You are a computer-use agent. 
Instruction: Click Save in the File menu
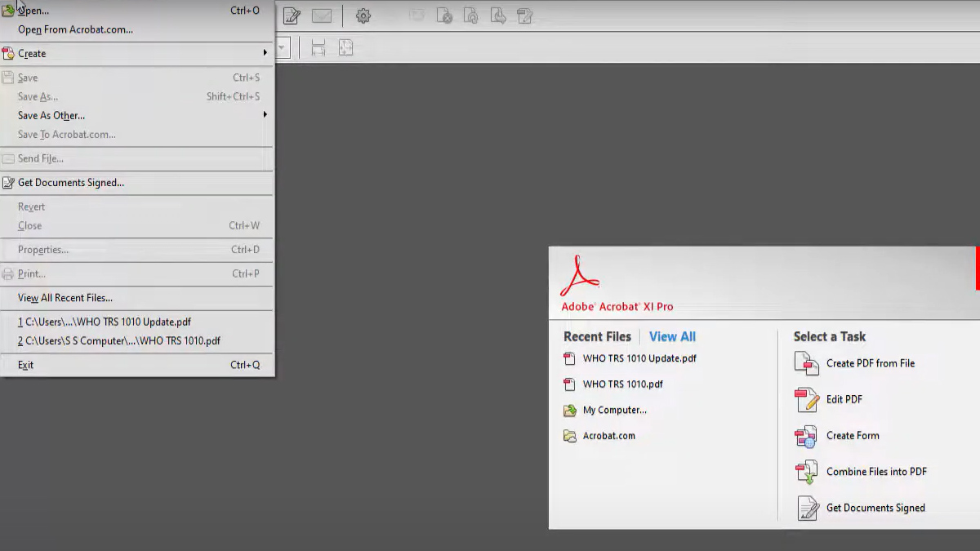[137, 78]
